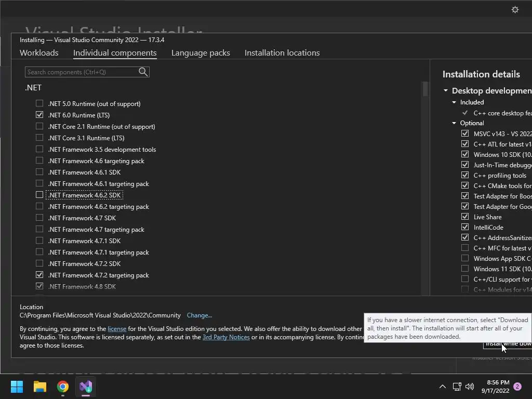Show hidden system tray icons chevron
The height and width of the screenshot is (399, 532).
[x=443, y=387]
